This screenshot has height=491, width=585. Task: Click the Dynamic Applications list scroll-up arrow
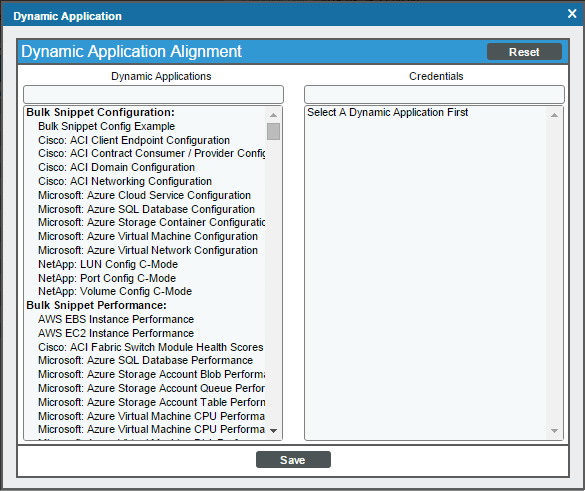click(x=273, y=115)
